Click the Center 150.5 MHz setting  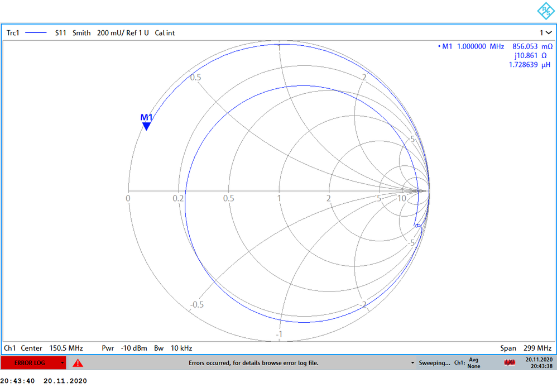point(52,348)
